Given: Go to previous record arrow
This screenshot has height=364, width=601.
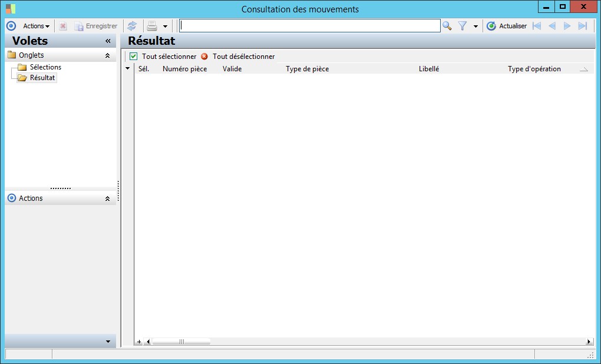Looking at the screenshot, I should point(552,26).
